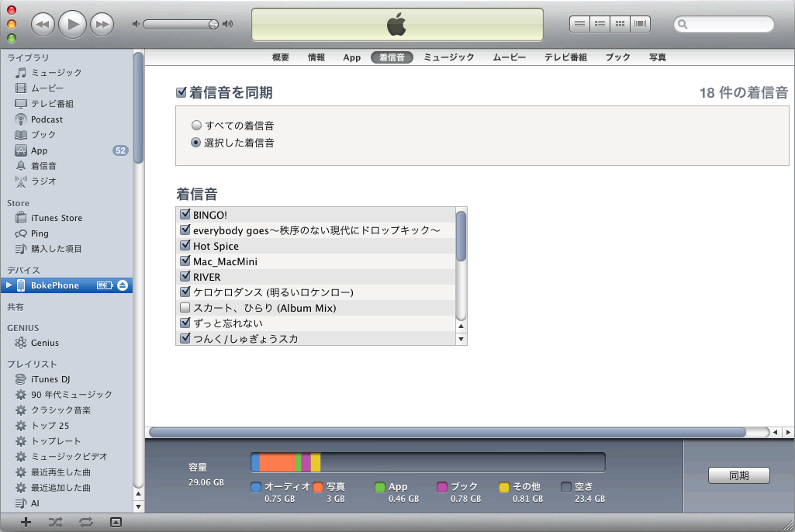Open 購入した項目 playlist
This screenshot has height=532, width=795.
point(56,248)
